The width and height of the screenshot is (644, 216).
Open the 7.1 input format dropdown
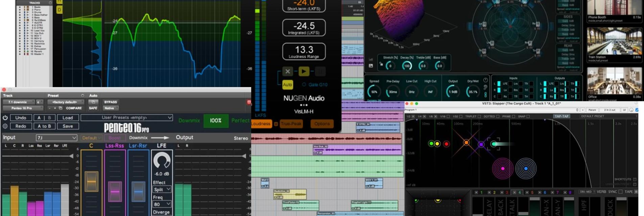tap(56, 138)
